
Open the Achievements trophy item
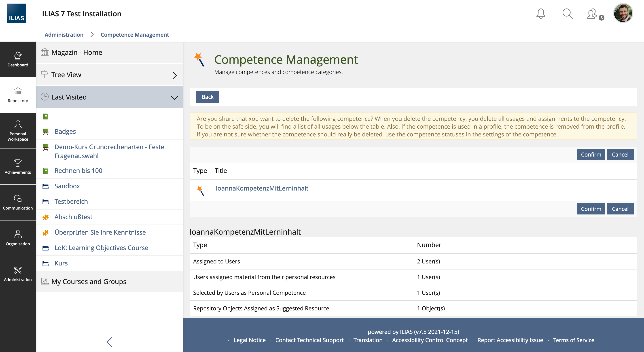tap(18, 167)
